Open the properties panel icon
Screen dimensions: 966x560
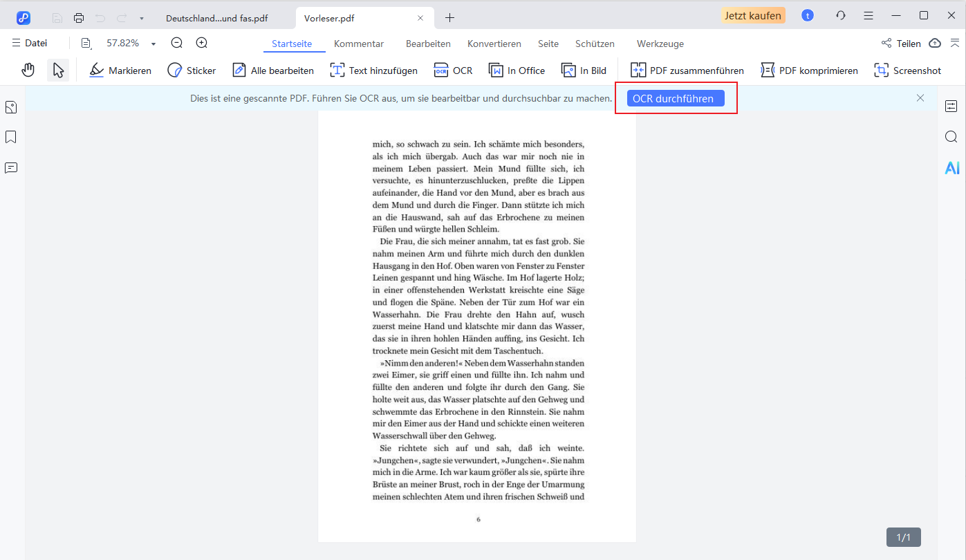(951, 106)
